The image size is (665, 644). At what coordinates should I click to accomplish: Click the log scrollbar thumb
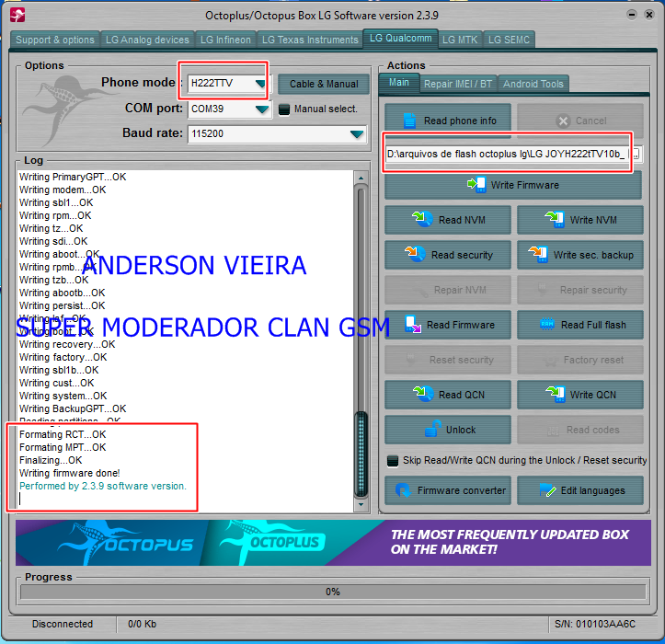pyautogui.click(x=361, y=454)
